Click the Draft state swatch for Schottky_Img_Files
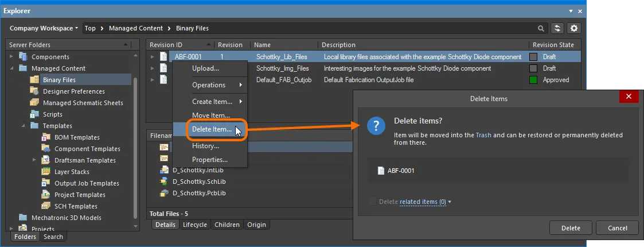This screenshot has height=247, width=644. (x=533, y=68)
